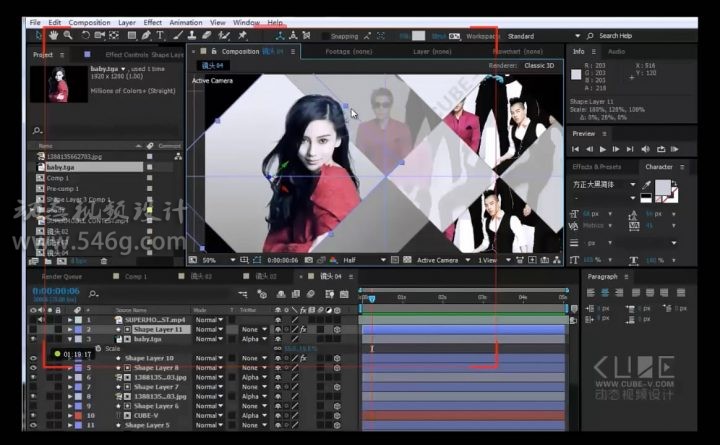Select the Hand tool in toolbar
The width and height of the screenshot is (720, 445).
[53, 35]
